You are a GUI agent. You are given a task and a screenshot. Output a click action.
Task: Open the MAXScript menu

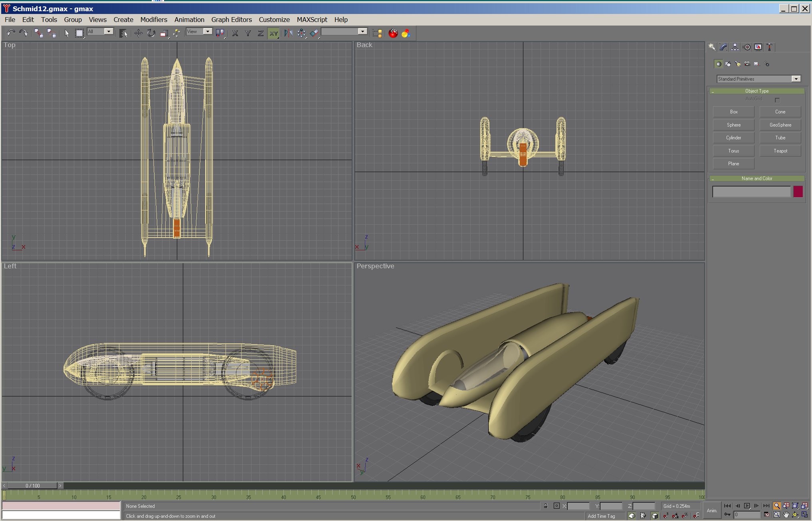point(311,20)
